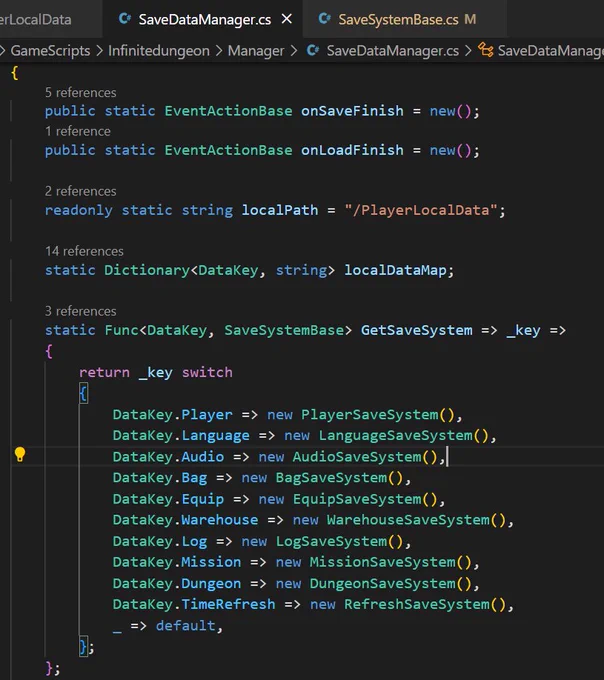604x680 pixels.
Task: Open the GameScripts breadcrumb
Action: click(x=50, y=51)
